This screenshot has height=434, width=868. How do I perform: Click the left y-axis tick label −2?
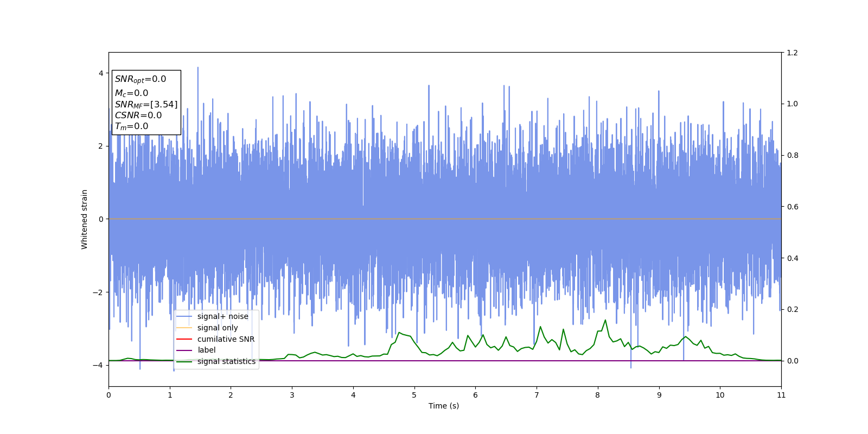pyautogui.click(x=98, y=292)
